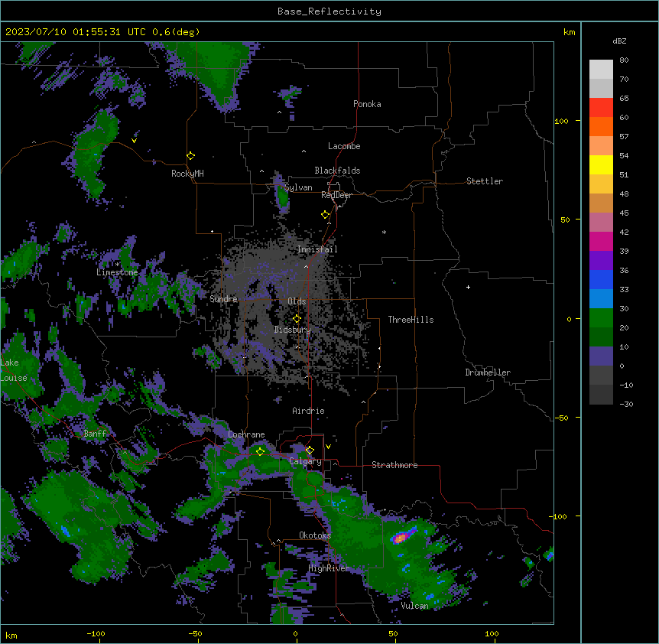Pick the yellow 51-54 dBZ legend swatch
This screenshot has width=659, height=644.
coord(601,164)
